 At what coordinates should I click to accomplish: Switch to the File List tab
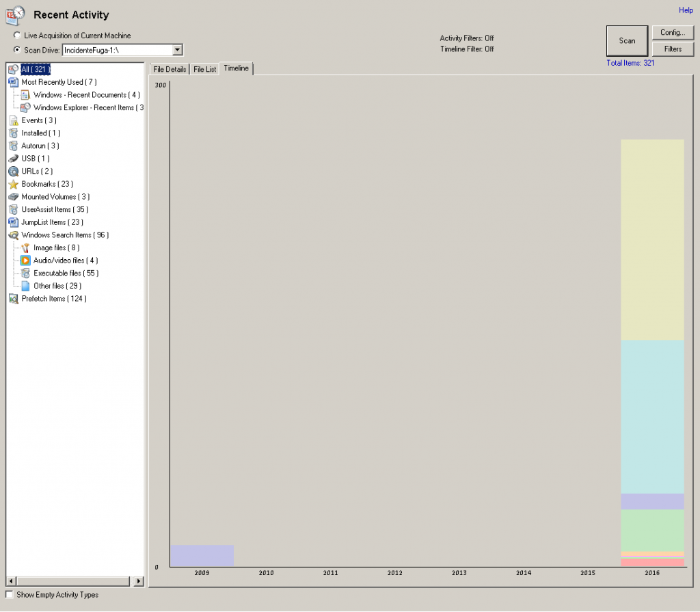(204, 69)
